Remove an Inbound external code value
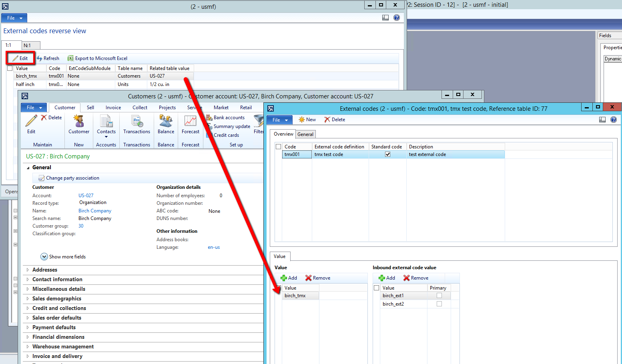The image size is (622, 364). click(x=416, y=278)
